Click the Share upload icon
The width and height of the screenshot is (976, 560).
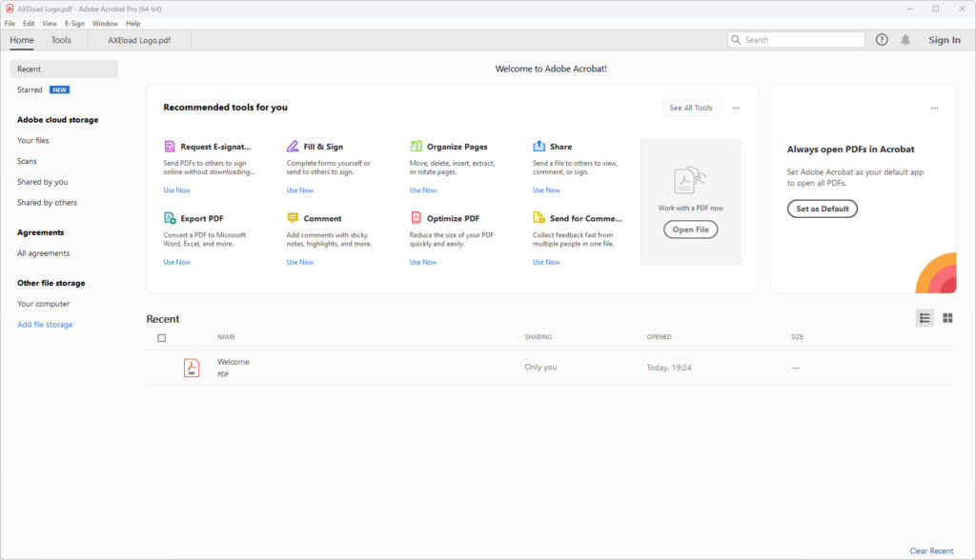[x=539, y=147]
